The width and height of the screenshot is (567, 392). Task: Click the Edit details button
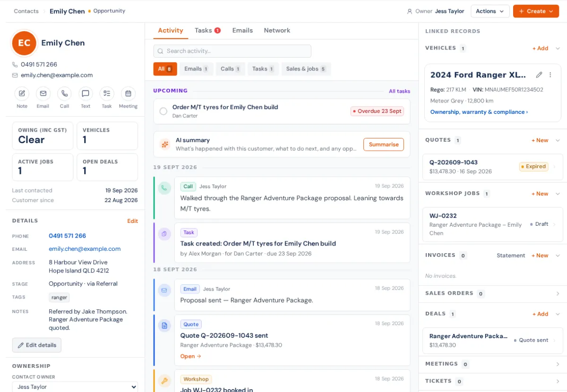click(x=37, y=345)
